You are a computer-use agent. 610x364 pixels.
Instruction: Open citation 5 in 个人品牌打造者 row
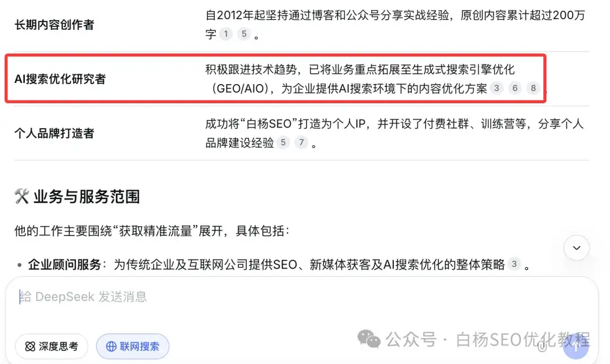click(283, 142)
